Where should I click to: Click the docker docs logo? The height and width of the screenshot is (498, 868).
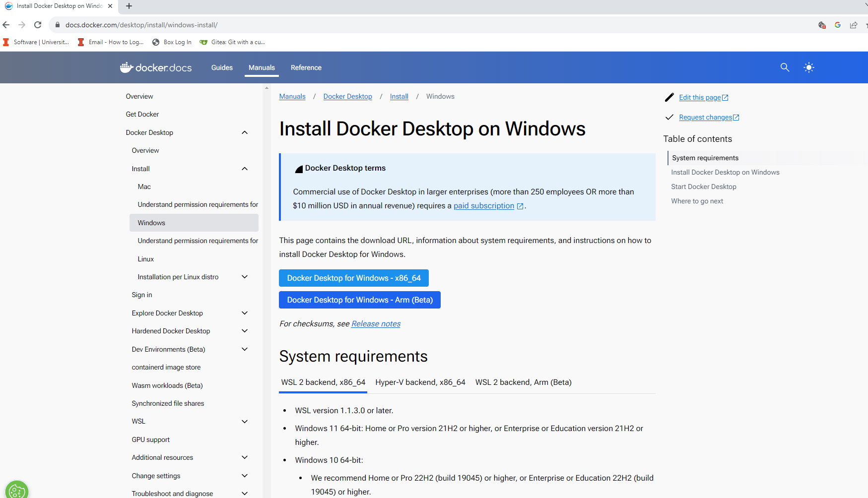(156, 67)
